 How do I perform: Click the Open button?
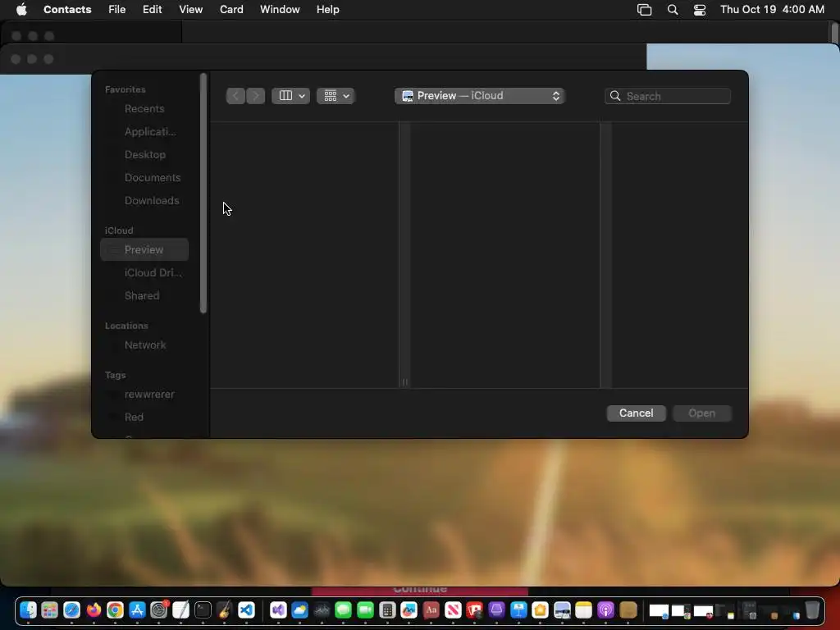coord(702,413)
